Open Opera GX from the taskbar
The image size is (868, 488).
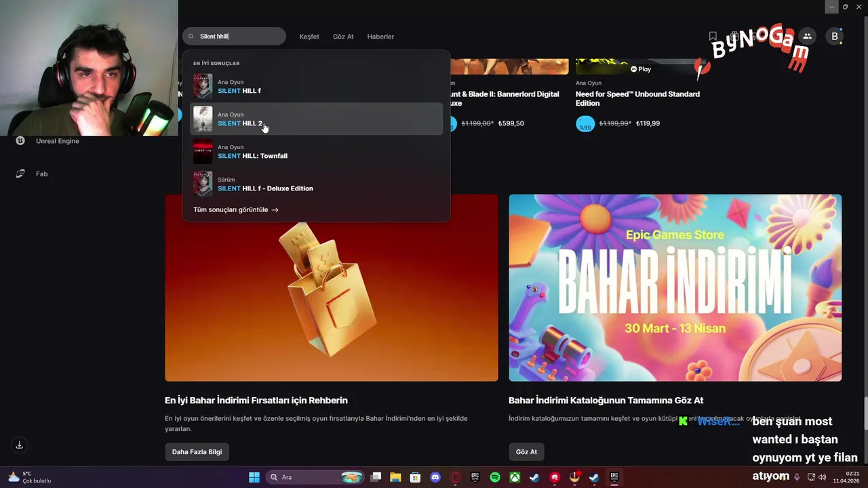coord(456,477)
